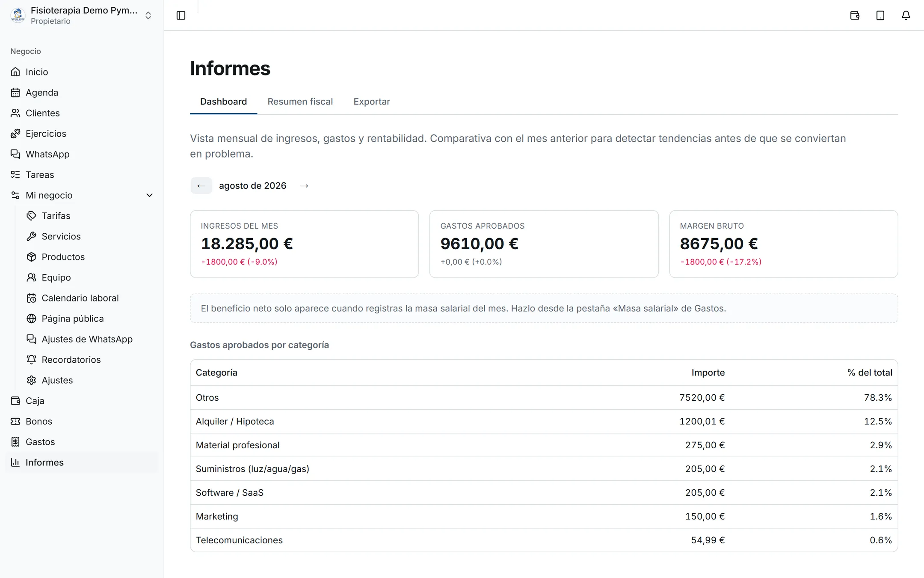Image resolution: width=924 pixels, height=578 pixels.
Task: Click the Gastos aprobados card
Action: (x=544, y=244)
